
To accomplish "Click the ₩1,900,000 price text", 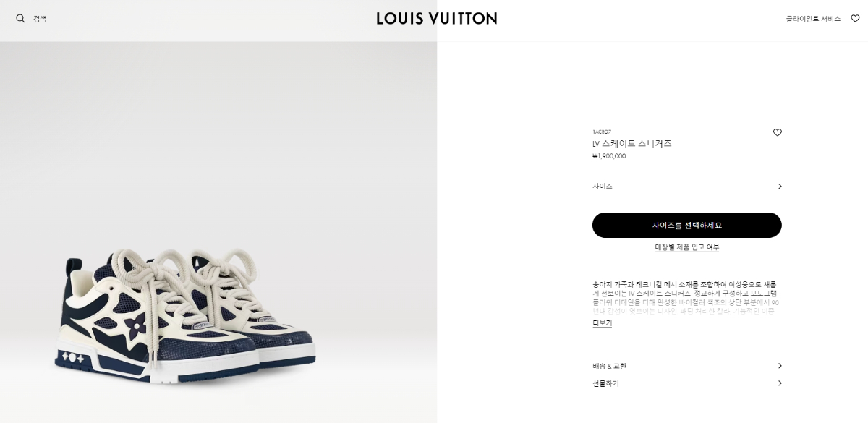I will [609, 156].
